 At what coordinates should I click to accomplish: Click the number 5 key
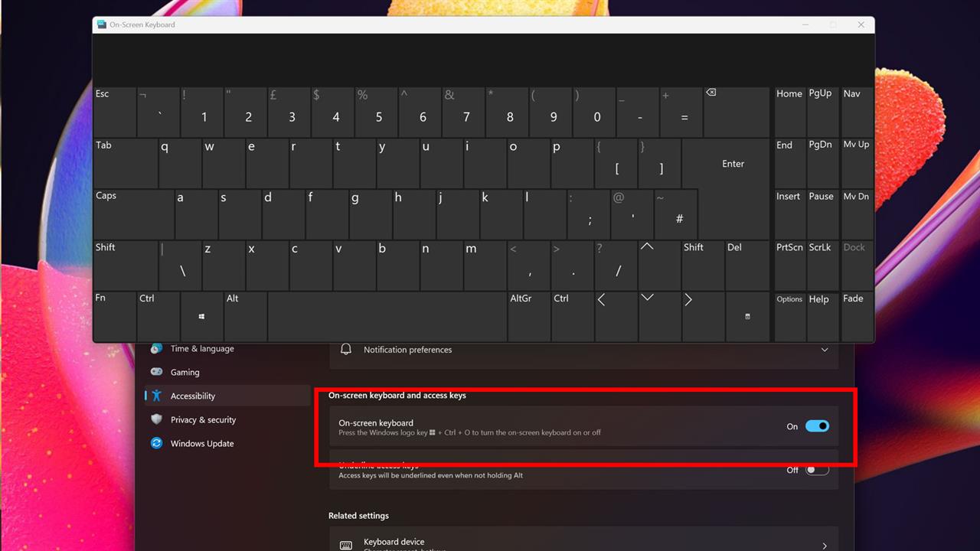pos(376,112)
